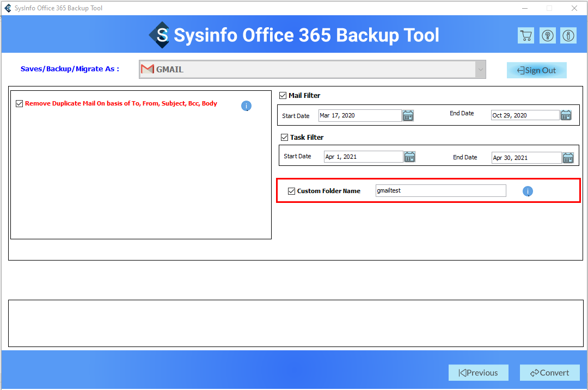Click info icon beside Remove Duplicate Mail

coord(247,106)
